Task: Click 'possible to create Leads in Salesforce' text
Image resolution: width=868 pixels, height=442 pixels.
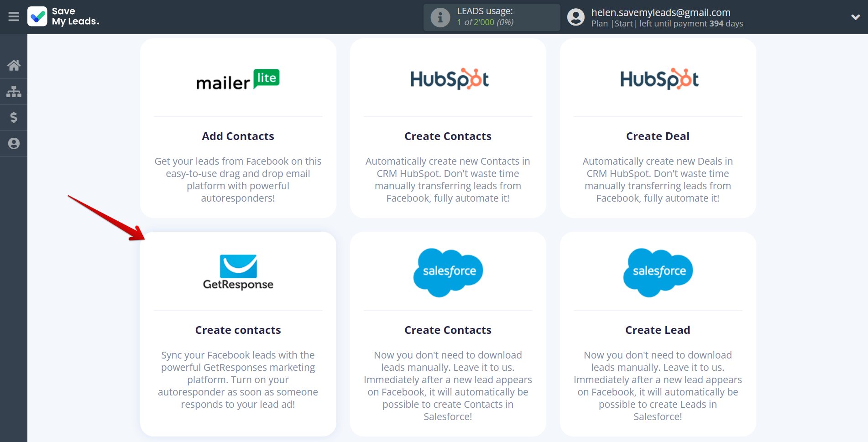Action: click(658, 411)
